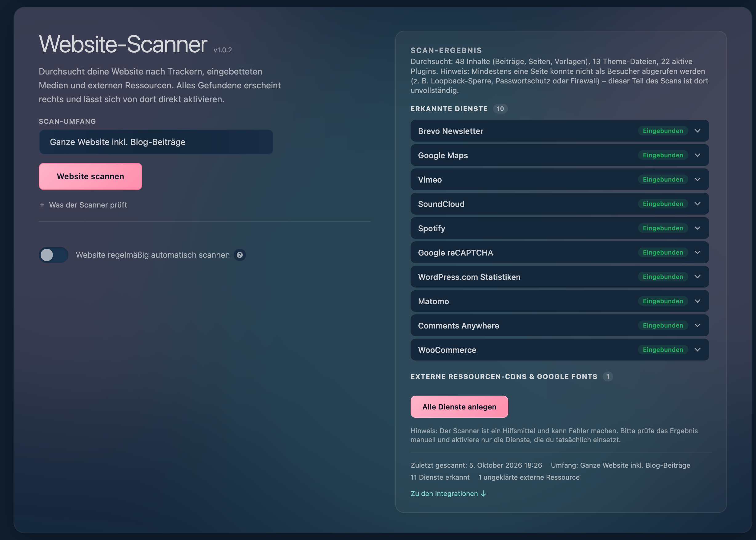Click the version label 'v1.0.2'
This screenshot has width=756, height=540.
coord(223,50)
